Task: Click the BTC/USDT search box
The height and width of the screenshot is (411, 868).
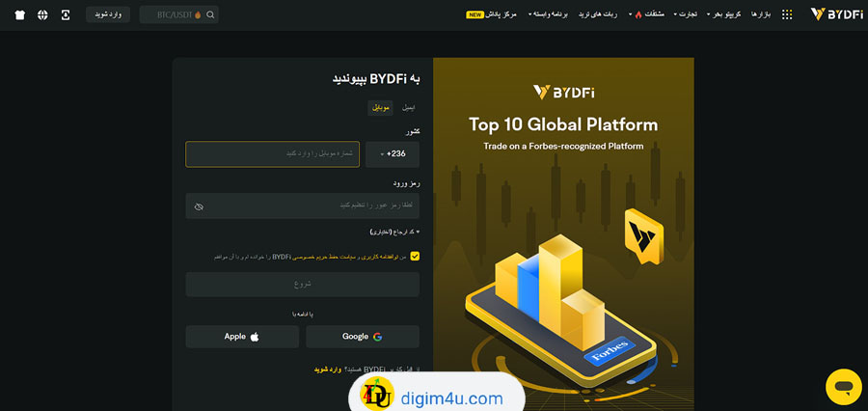Action: click(x=178, y=15)
